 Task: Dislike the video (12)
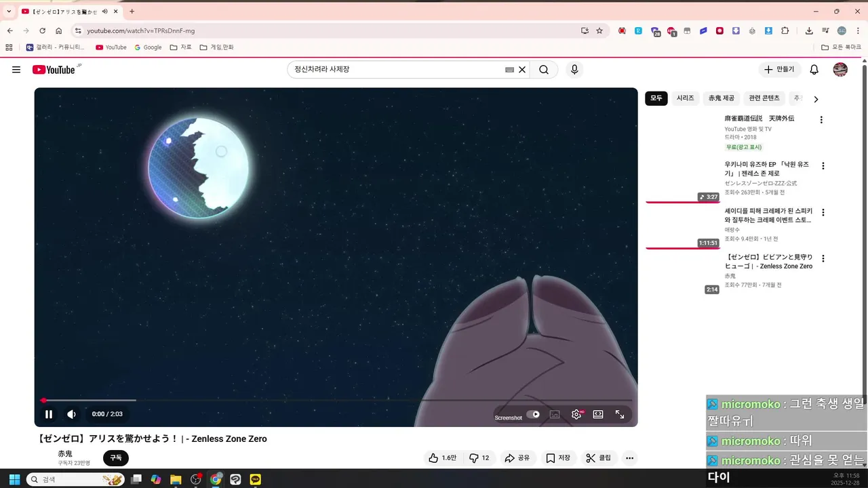click(479, 458)
